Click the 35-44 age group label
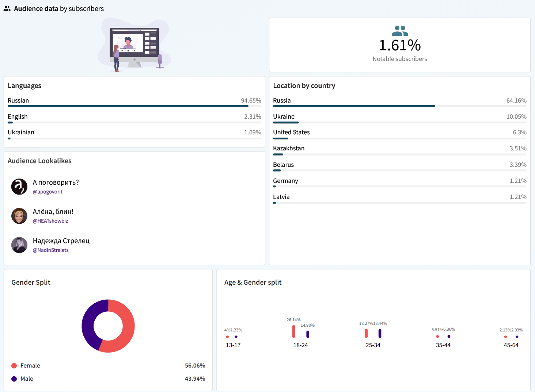 (x=443, y=345)
